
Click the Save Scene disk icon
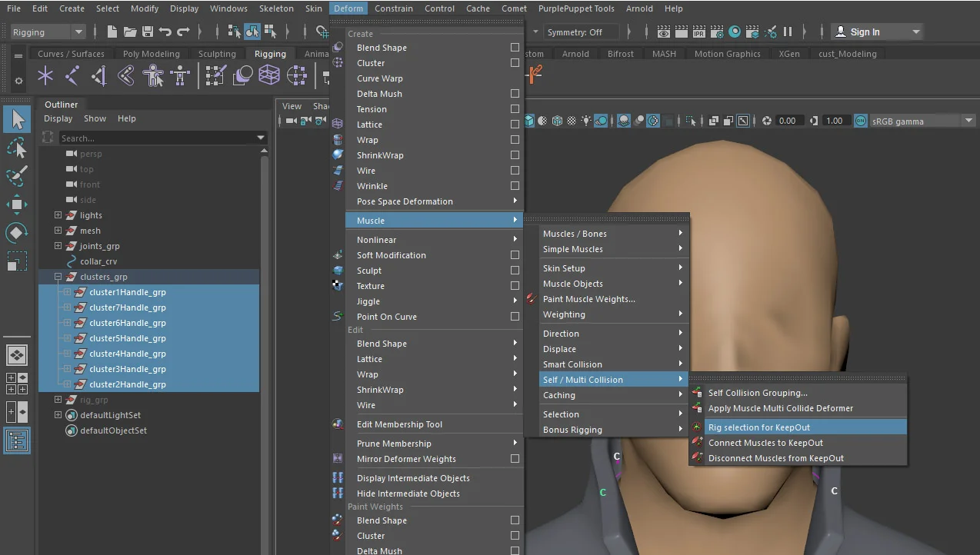[148, 32]
